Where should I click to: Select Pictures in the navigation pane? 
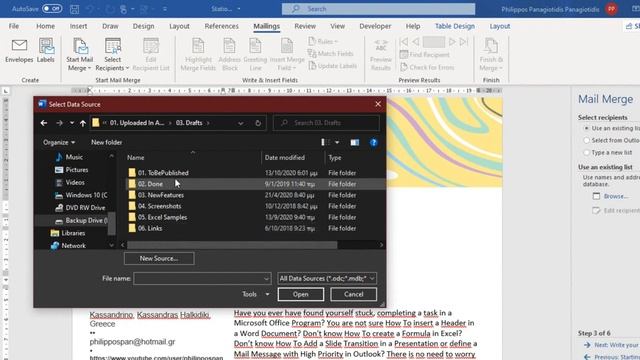(76, 170)
